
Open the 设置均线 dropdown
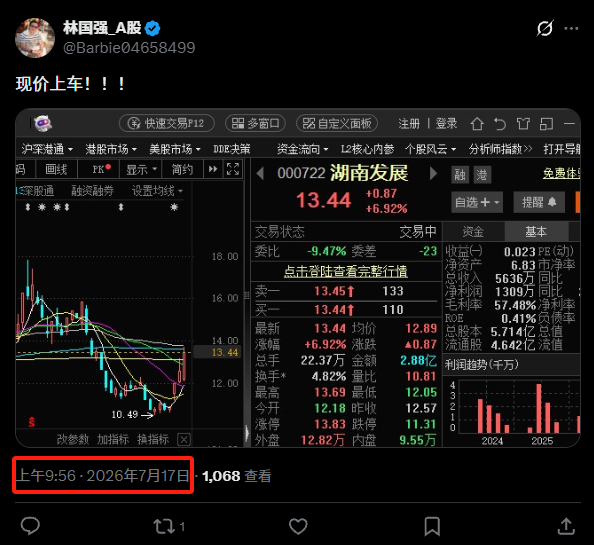coord(157,191)
